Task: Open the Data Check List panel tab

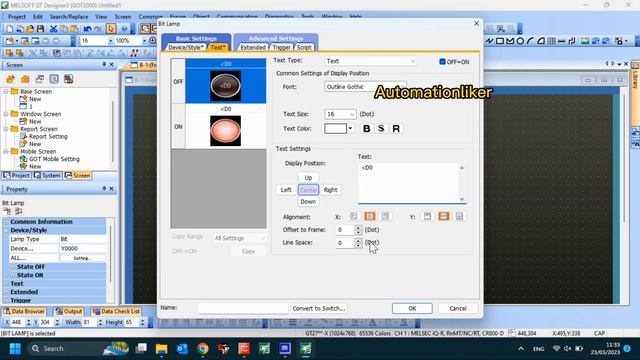Action: pos(116,311)
